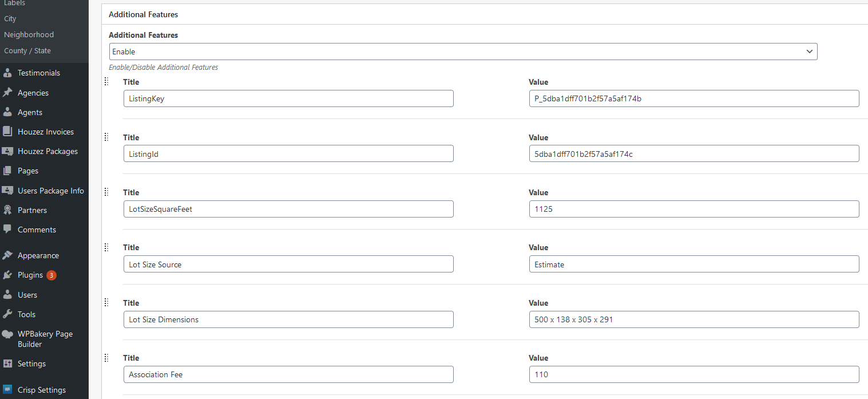Screen dimensions: 868x399
Task: Click the Users icon near Tools
Action: [x=7, y=295]
